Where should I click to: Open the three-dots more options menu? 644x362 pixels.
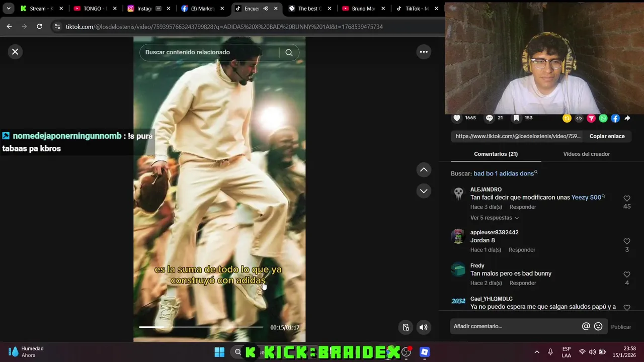click(x=424, y=52)
